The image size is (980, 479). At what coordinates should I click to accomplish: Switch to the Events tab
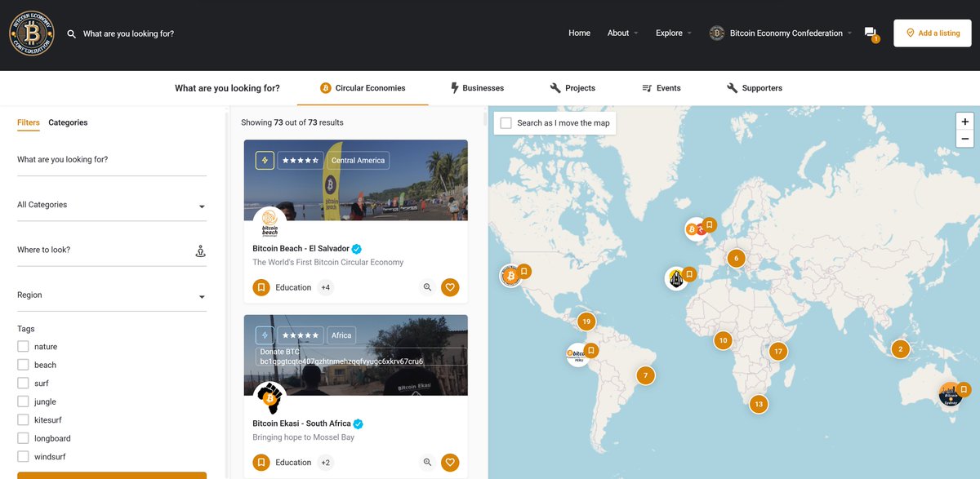tap(661, 88)
